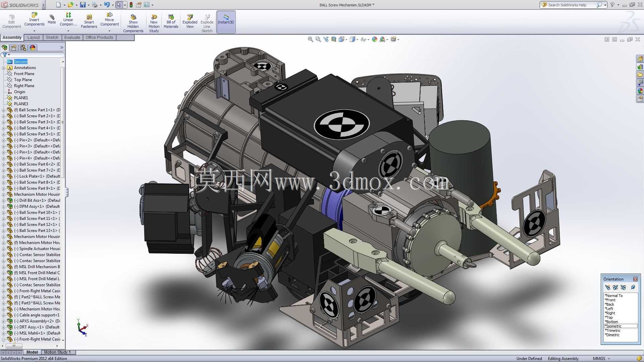Open New document dropdown arrow
This screenshot has height=362, width=644.
(64, 5)
